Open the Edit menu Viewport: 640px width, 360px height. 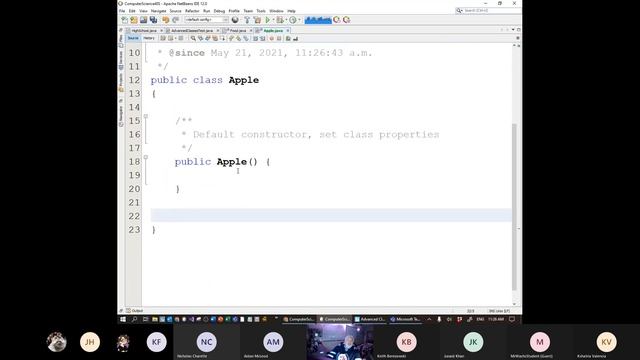coord(132,11)
